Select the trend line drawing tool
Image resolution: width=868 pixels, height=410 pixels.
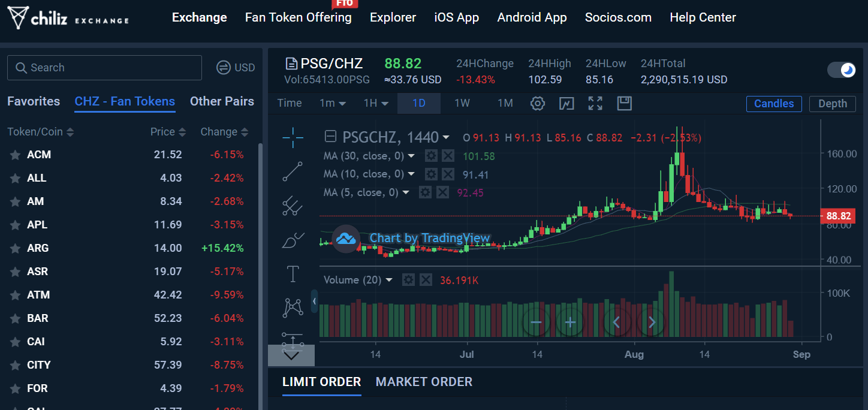(293, 171)
